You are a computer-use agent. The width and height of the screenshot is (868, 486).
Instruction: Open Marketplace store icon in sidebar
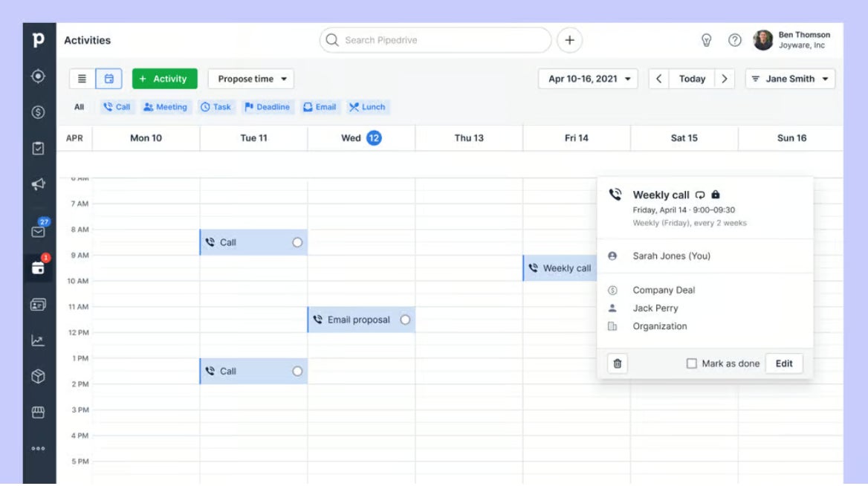38,412
